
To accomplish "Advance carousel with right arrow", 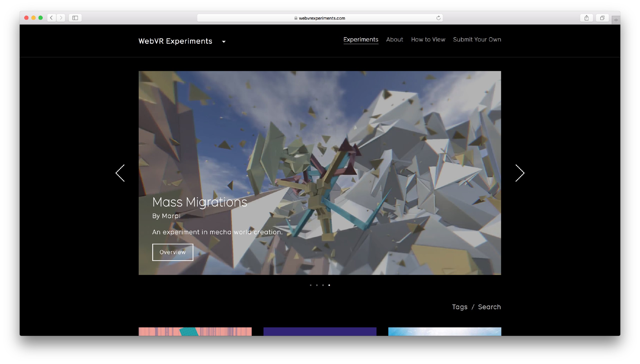I will pyautogui.click(x=520, y=173).
